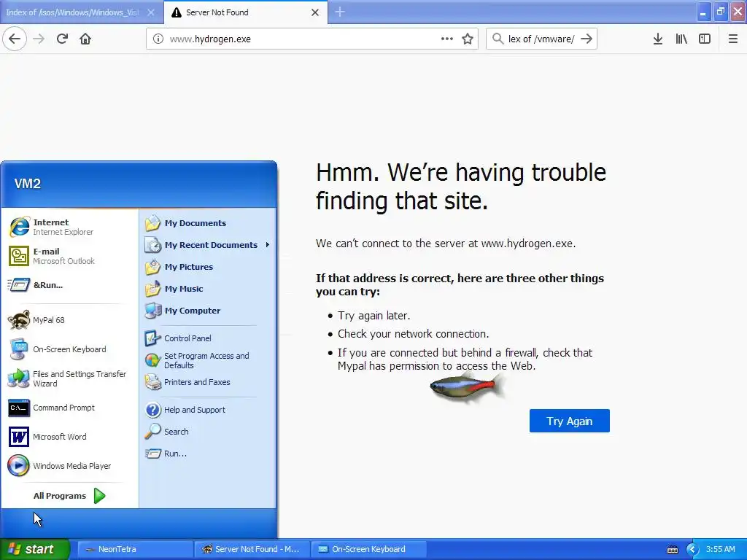Switch to Server Not Found taskbar button

click(x=252, y=549)
